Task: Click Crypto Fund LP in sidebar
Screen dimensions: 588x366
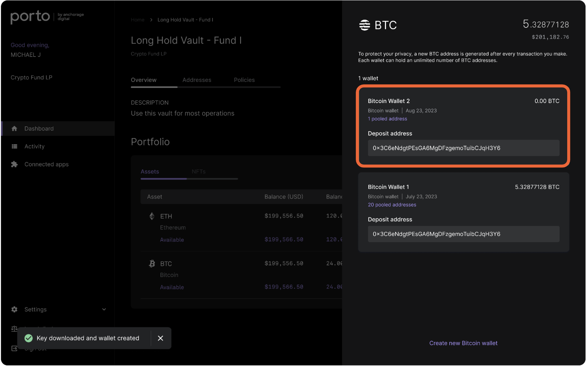Action: (x=31, y=78)
